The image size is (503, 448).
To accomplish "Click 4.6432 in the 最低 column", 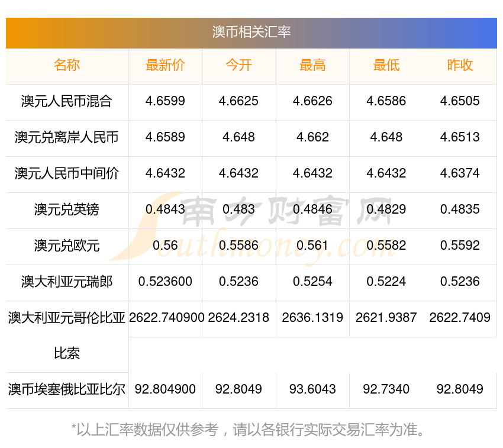I will pos(386,173).
